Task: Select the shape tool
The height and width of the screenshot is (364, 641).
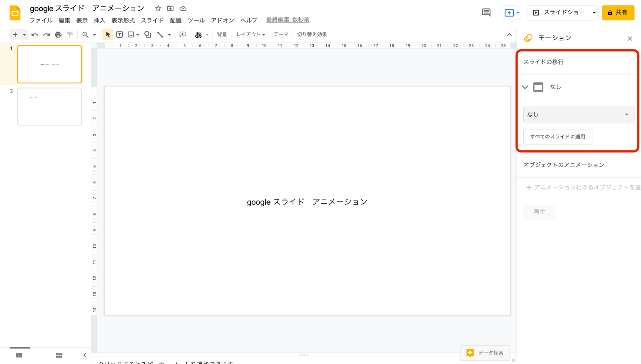Action: tap(148, 34)
